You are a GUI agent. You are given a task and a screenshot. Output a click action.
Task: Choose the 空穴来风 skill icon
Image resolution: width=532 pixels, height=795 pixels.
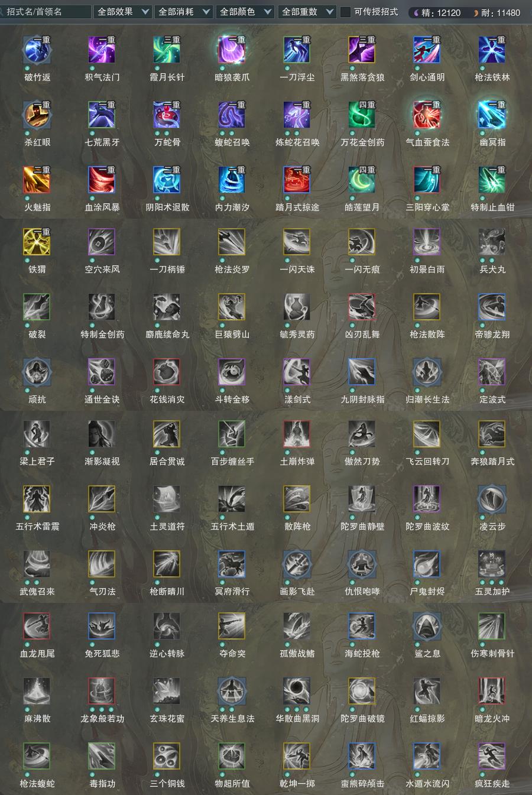[x=102, y=242]
